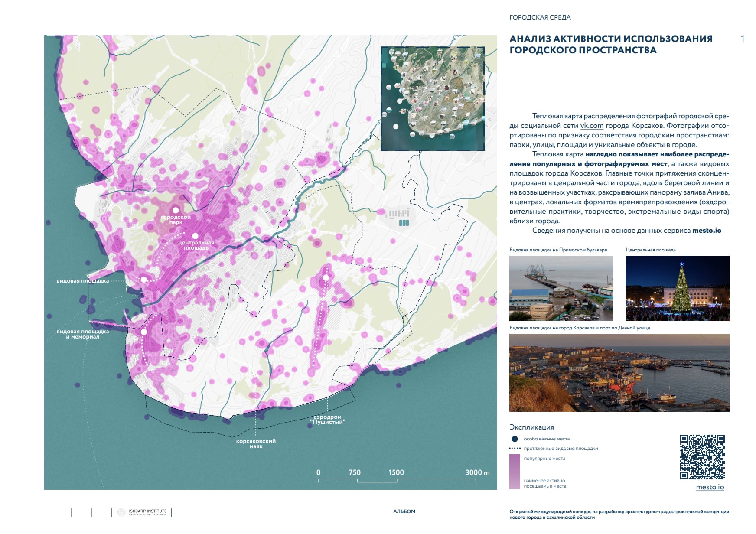
Task: Click the видовая площадка и мемориал marker
Action: (143, 332)
